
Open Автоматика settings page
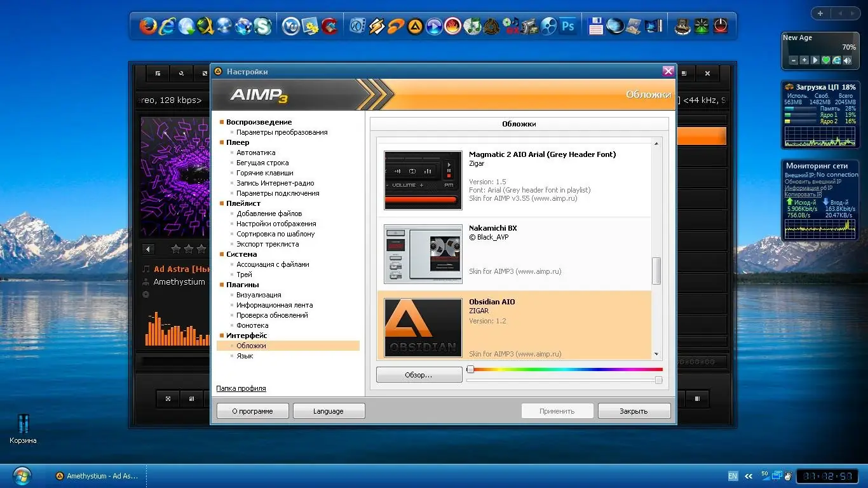(256, 152)
